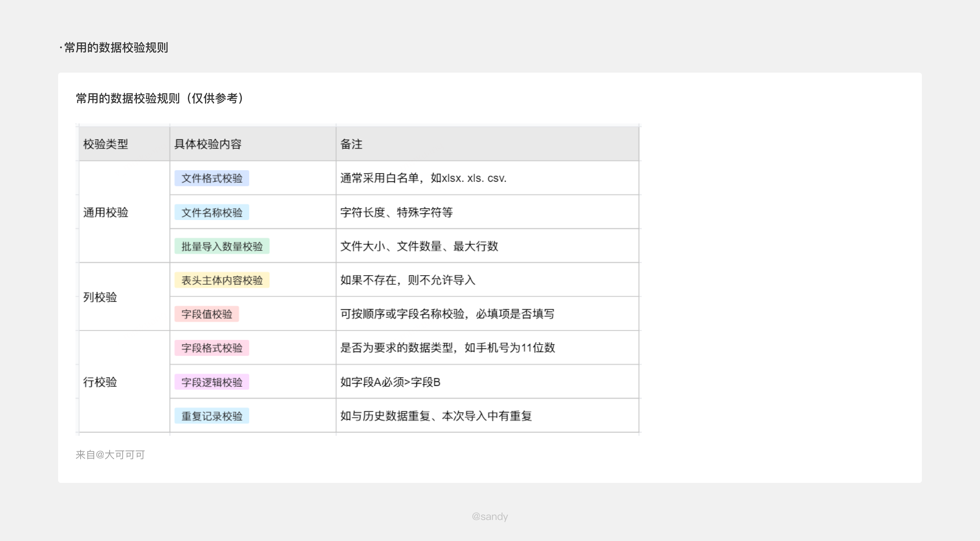This screenshot has height=541, width=980.
Task: Click the note about xlsx. xls. csv. whitelist
Action: point(423,178)
